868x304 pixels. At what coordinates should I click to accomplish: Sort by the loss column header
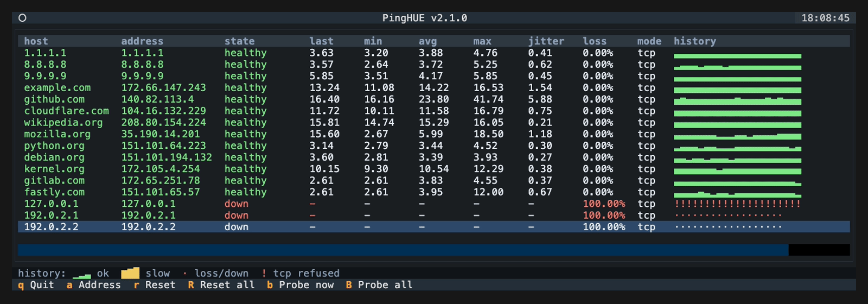coord(595,41)
